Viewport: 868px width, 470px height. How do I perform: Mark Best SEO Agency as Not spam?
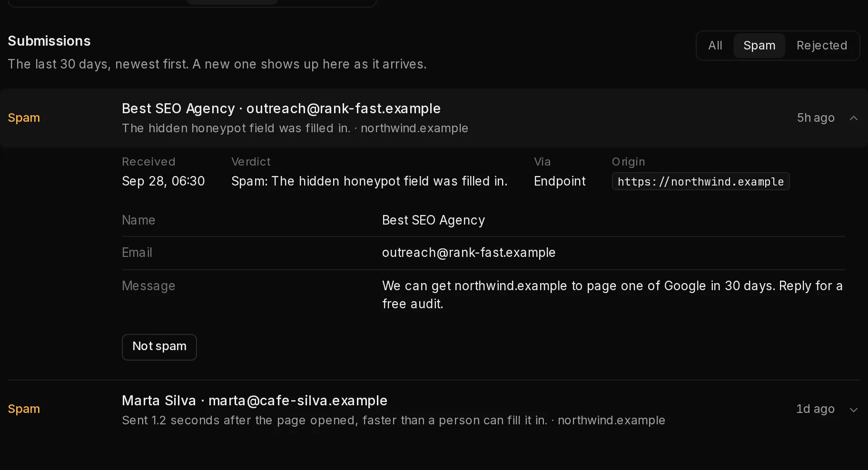pos(159,347)
